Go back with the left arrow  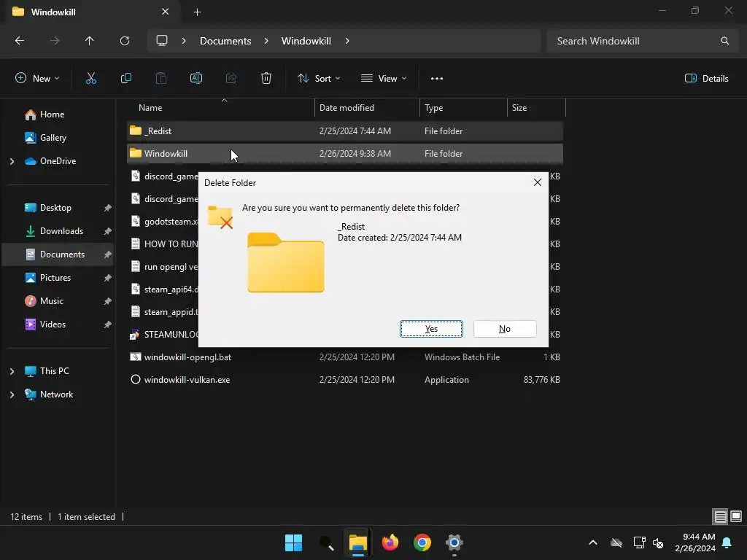point(20,41)
